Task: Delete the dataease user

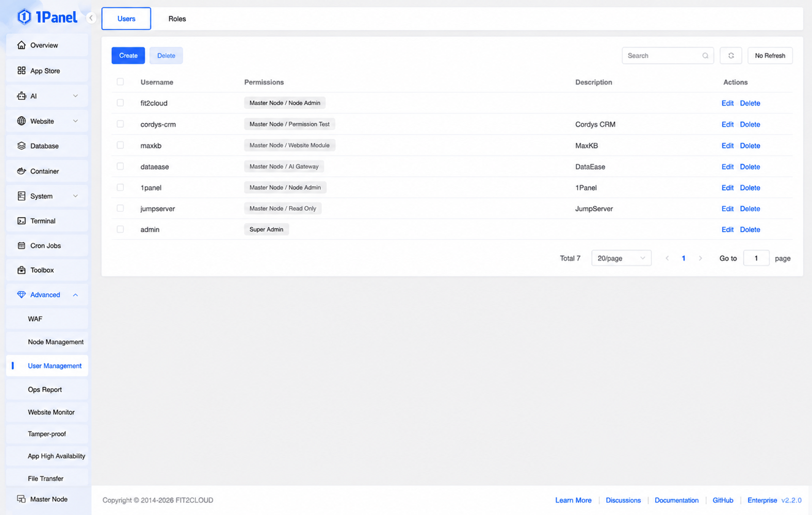Action: 750,167
